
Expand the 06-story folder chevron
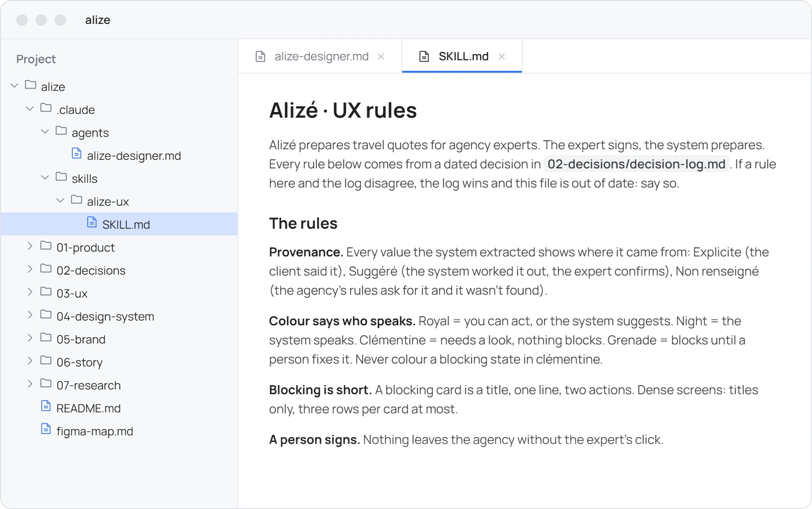(x=30, y=361)
